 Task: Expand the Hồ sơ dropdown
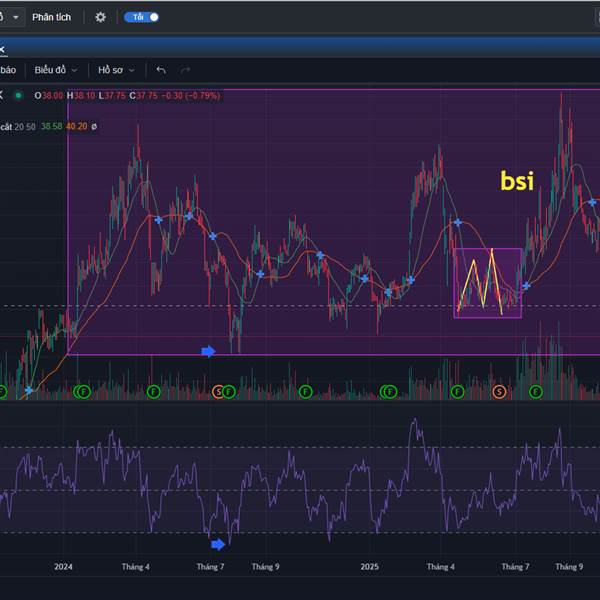tap(116, 70)
